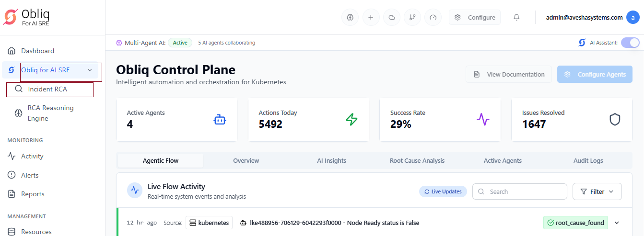Switch to the Overview tab
Screen dimensions: 644x236
click(x=246, y=160)
